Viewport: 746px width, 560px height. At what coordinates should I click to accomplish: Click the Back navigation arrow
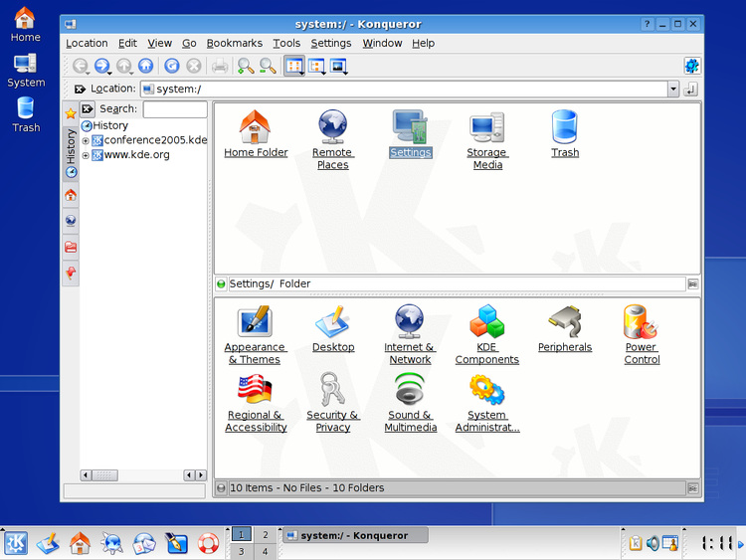[81, 66]
